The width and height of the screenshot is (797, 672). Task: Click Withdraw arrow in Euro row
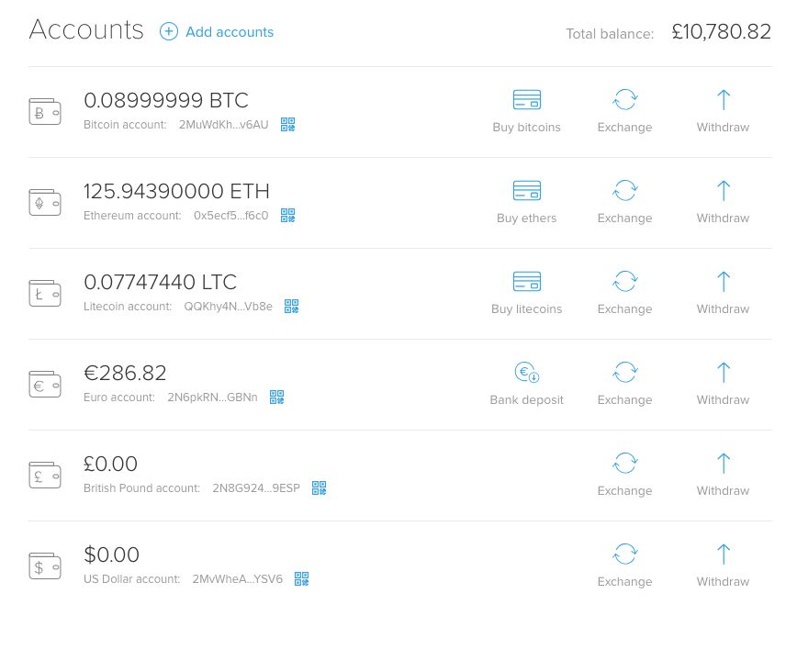coord(724,372)
